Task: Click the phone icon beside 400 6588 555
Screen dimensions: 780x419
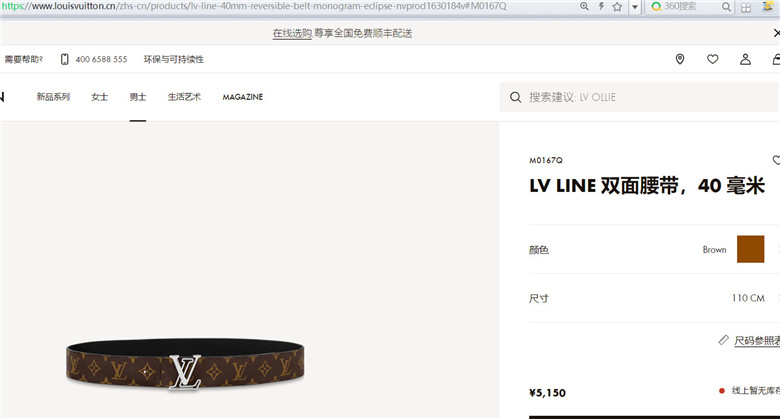Action: click(64, 59)
